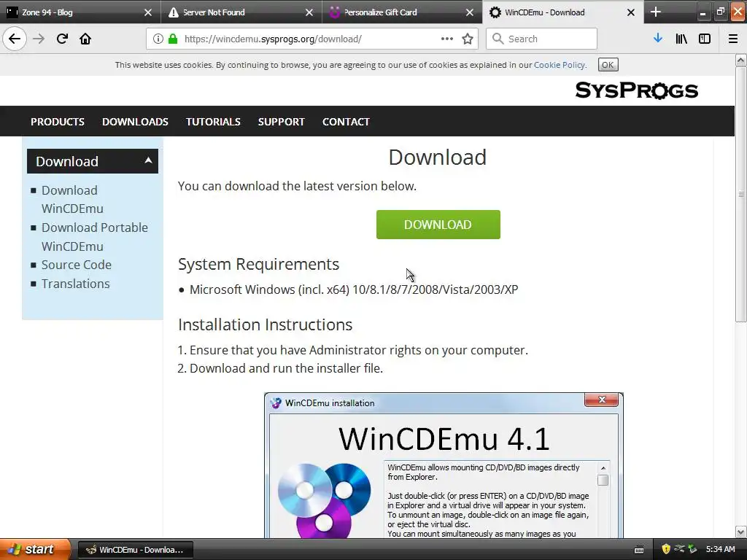The height and width of the screenshot is (560, 747).
Task: Toggle the sidebar view icon
Action: pos(705,39)
